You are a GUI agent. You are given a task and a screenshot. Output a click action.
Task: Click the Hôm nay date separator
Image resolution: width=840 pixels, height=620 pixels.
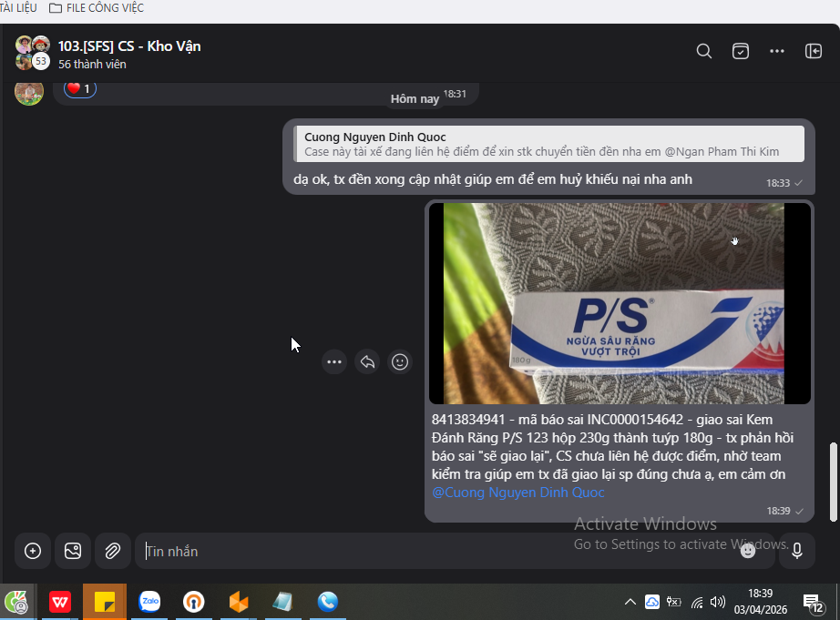tap(415, 99)
